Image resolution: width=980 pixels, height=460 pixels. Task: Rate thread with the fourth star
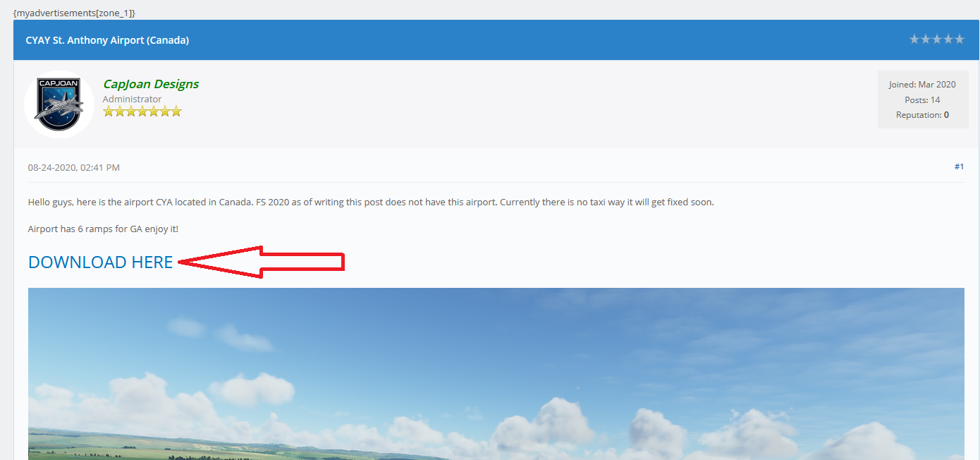coord(948,40)
